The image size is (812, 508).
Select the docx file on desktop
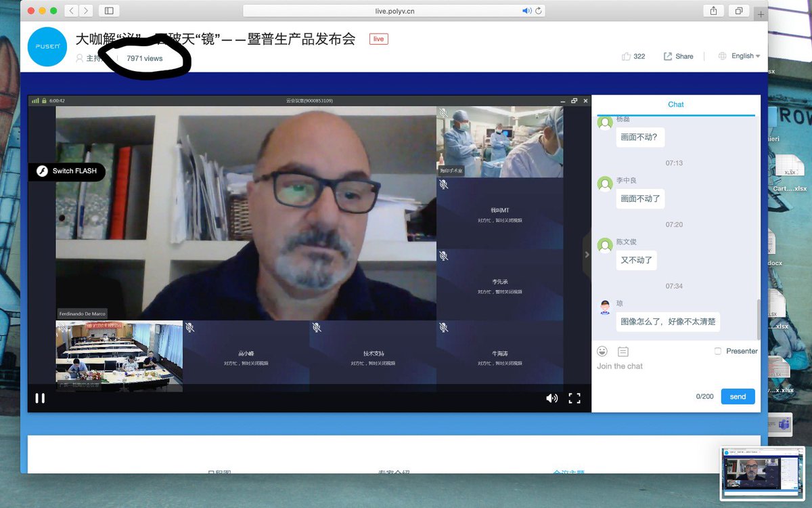(x=774, y=248)
